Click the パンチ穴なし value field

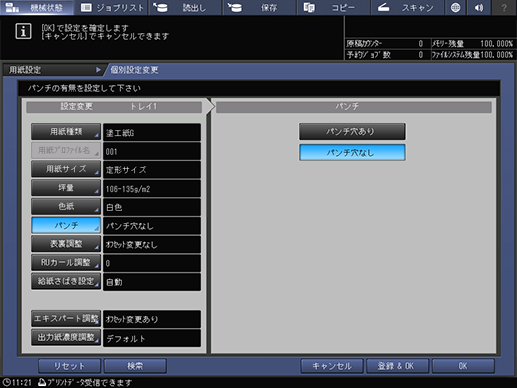pos(152,226)
